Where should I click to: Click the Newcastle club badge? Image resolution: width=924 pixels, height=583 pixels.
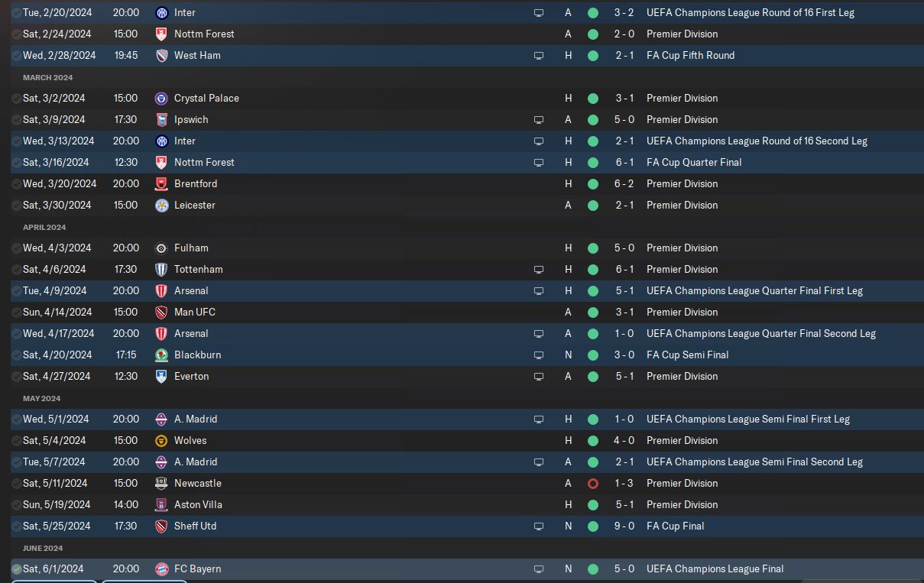point(161,483)
